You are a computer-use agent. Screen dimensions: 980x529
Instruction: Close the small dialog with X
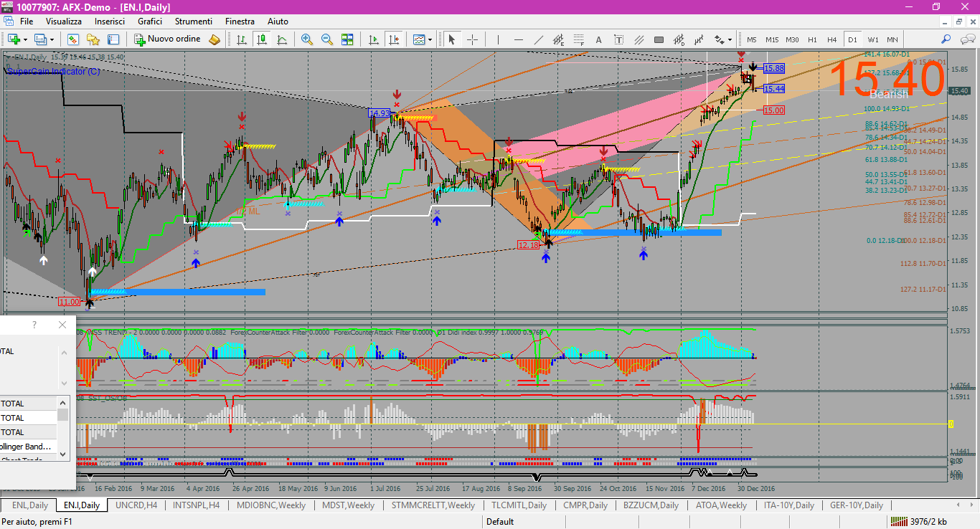tap(62, 325)
